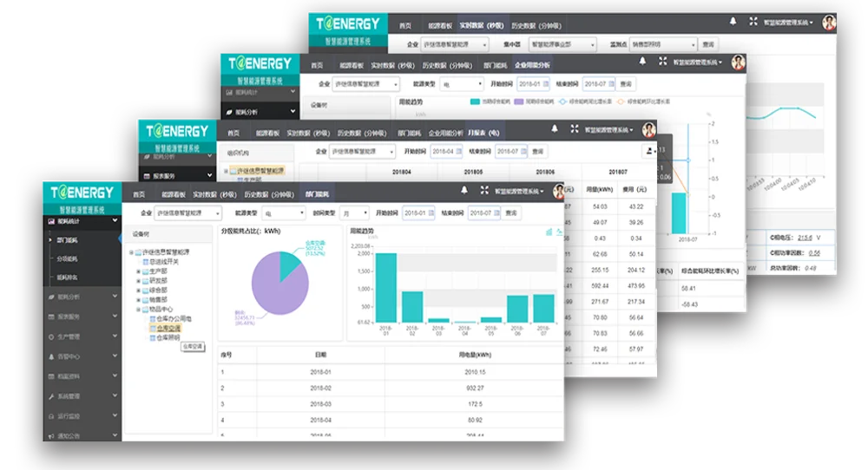
Task: Click the bell icon in the 企业用能分析 window
Action: (642, 62)
